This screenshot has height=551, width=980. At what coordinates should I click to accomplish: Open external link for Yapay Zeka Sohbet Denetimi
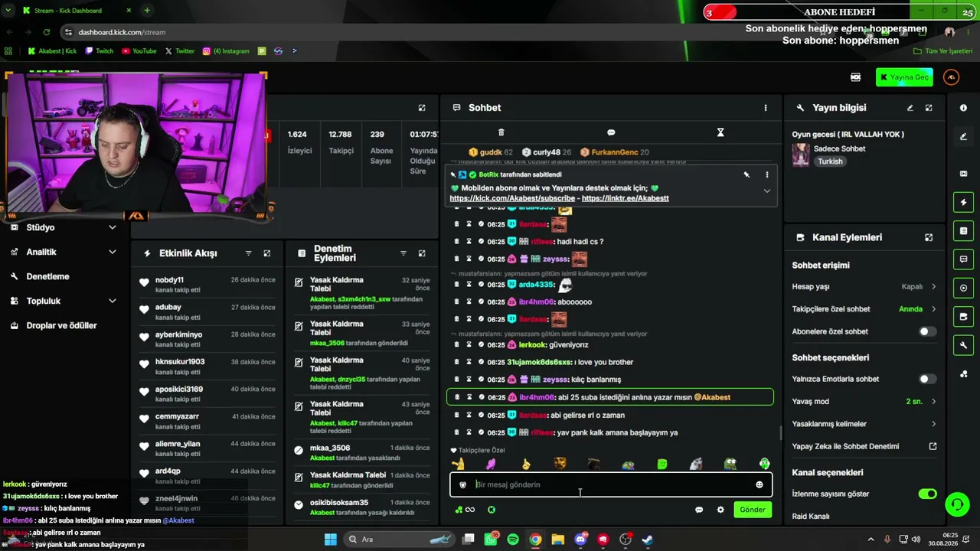[933, 446]
